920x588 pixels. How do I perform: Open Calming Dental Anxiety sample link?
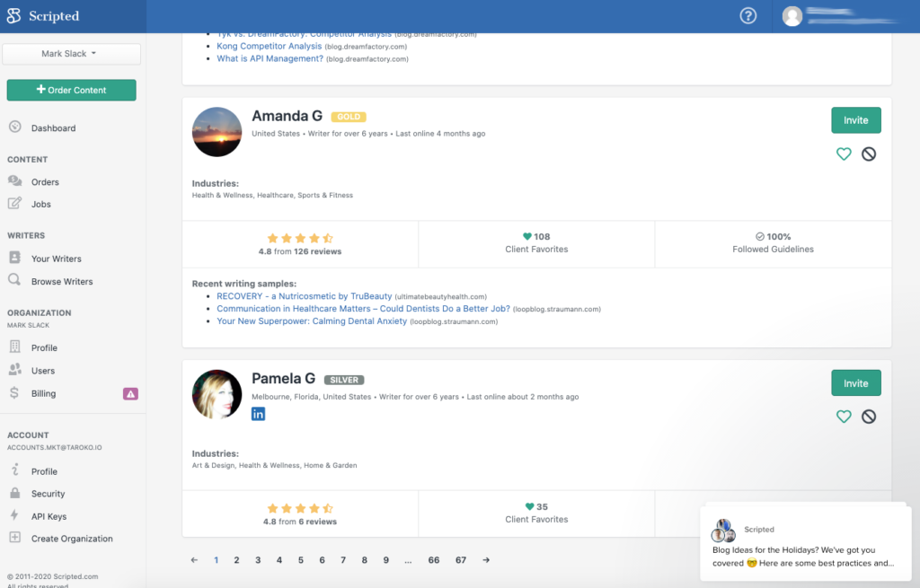pyautogui.click(x=312, y=320)
